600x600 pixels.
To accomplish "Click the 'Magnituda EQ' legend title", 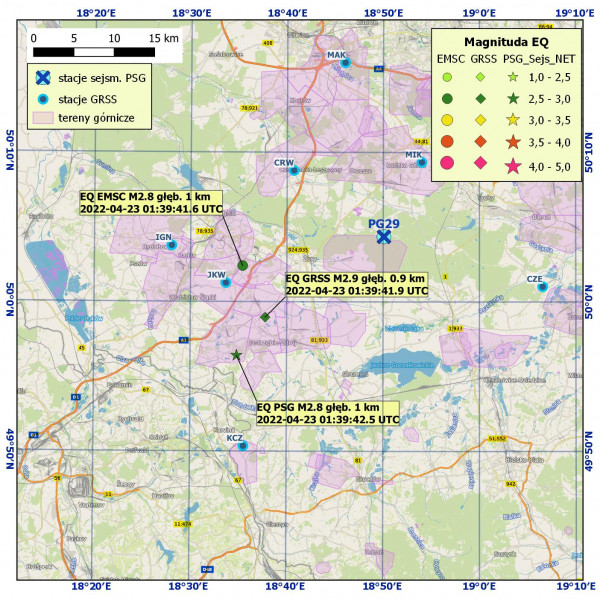I will tap(506, 42).
